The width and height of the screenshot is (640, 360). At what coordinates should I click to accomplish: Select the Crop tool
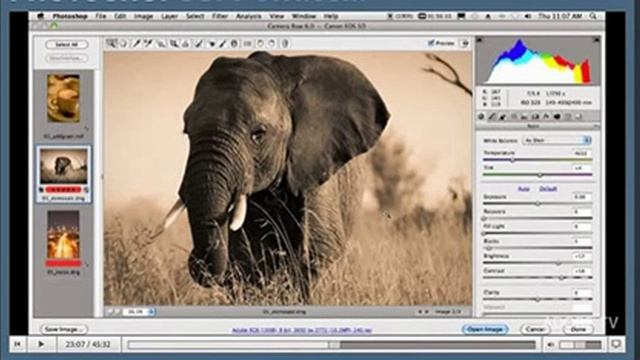pos(174,43)
